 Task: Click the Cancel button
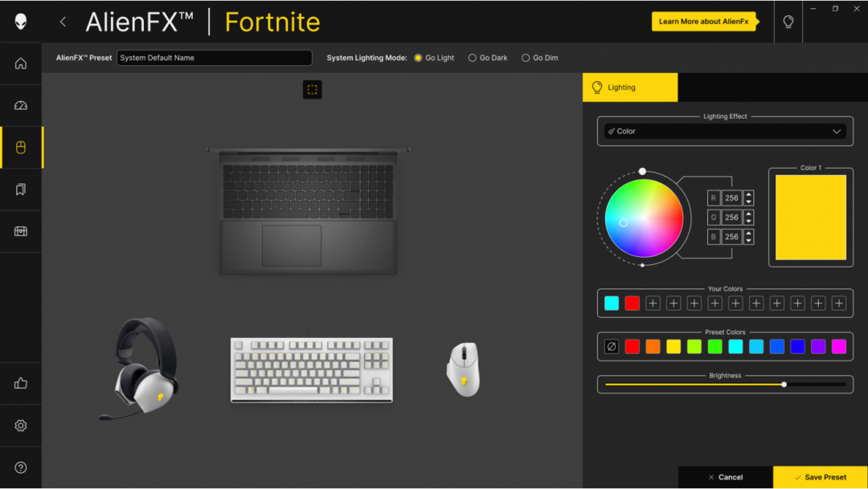coord(726,478)
